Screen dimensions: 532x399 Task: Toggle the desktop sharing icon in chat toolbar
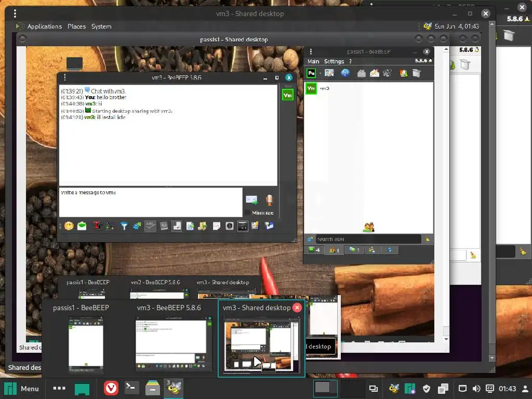(243, 226)
